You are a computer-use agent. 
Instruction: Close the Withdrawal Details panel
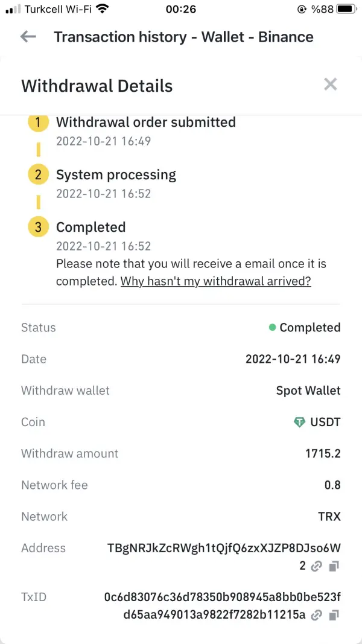[330, 84]
